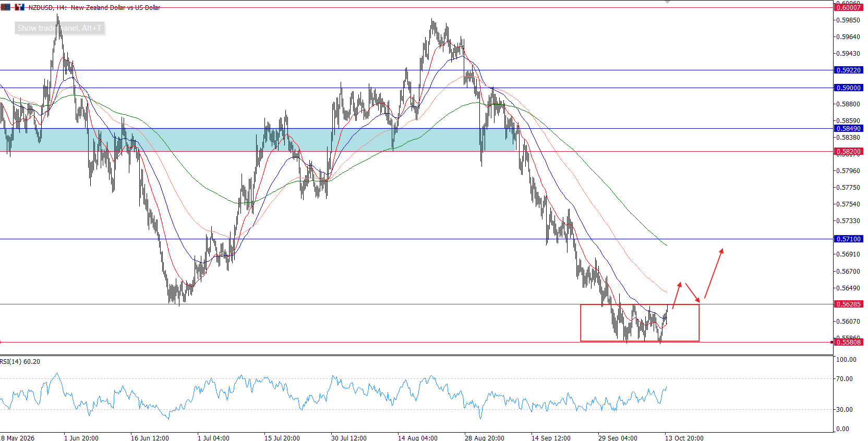
Task: Click the 16 Jun 12:00 time label
Action: 150,438
